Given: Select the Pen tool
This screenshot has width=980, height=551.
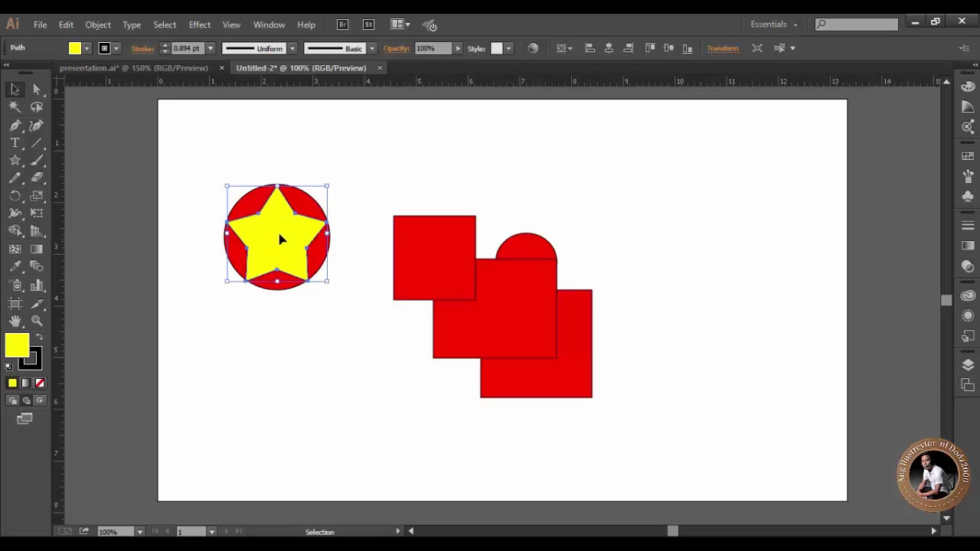Looking at the screenshot, I should 15,126.
